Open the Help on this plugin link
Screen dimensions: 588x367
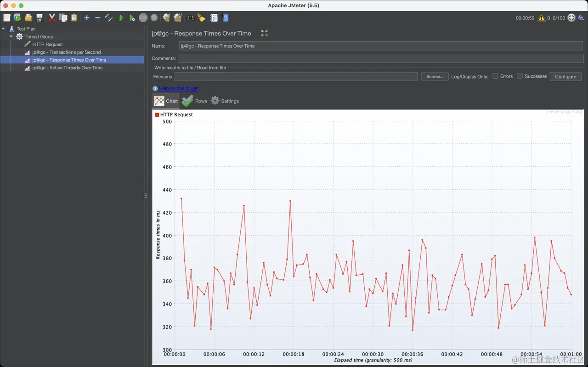179,89
